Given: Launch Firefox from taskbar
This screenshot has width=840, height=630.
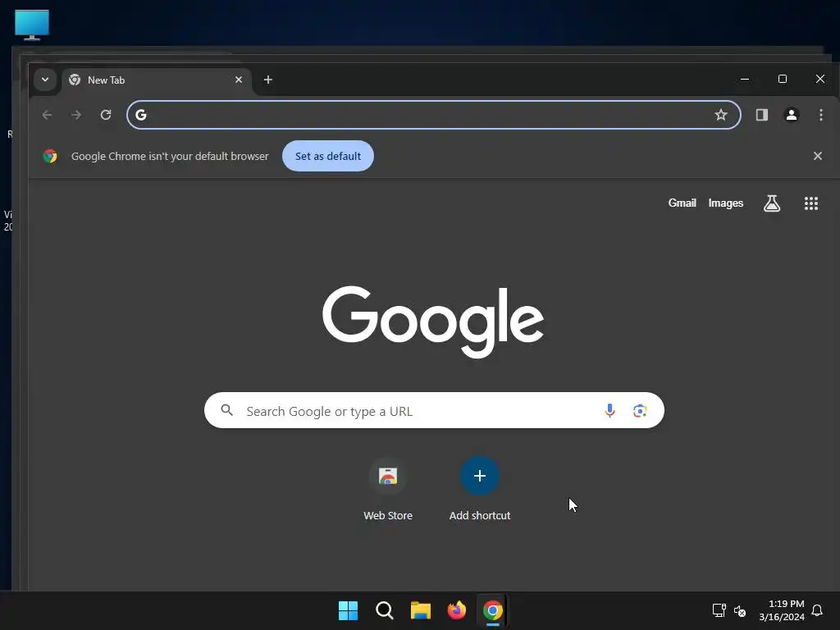Looking at the screenshot, I should pos(456,610).
